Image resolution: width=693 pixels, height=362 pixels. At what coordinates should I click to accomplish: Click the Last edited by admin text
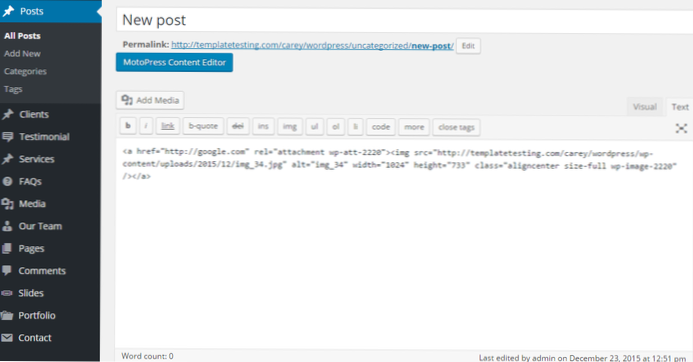(583, 358)
